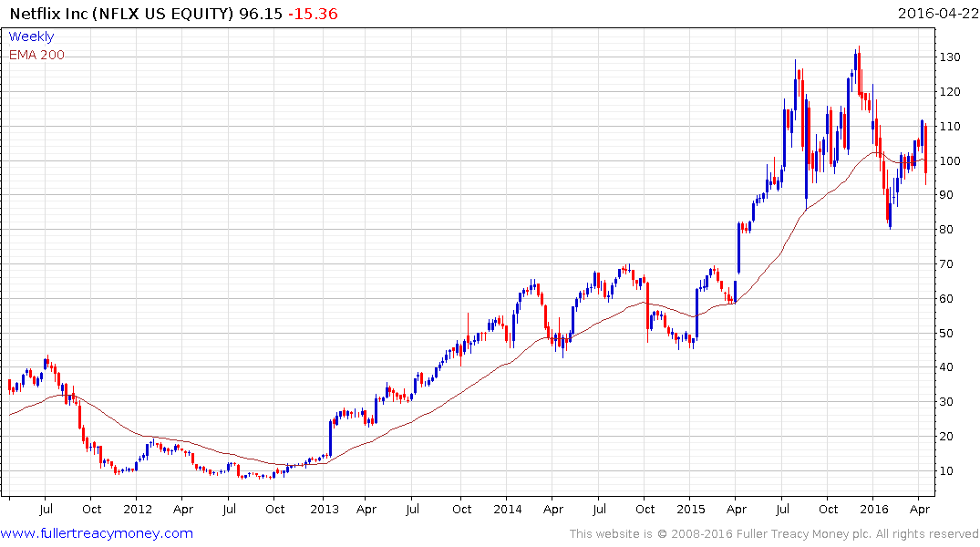Open the www.fullertreacymoney.com link
Image resolution: width=980 pixels, height=547 pixels.
(x=97, y=533)
